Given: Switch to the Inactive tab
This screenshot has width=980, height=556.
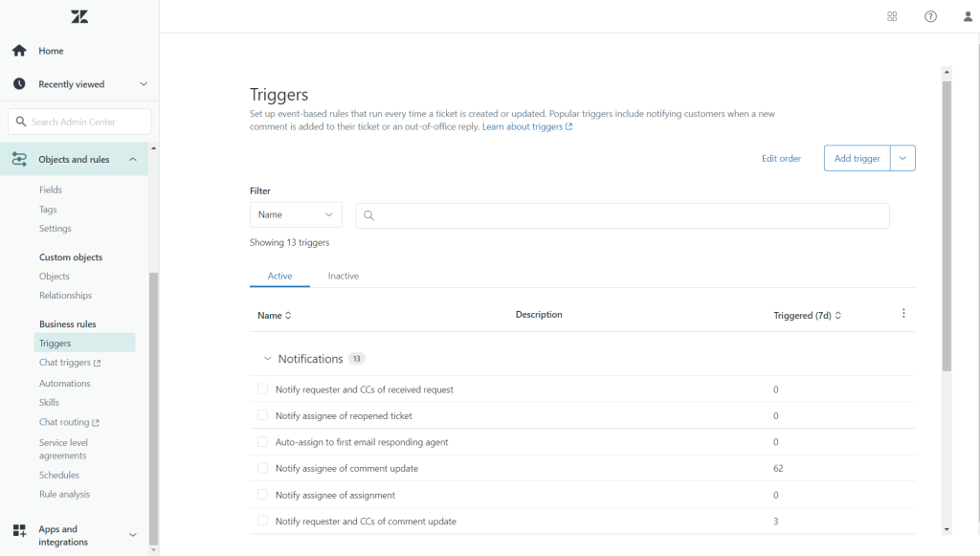Looking at the screenshot, I should pyautogui.click(x=343, y=276).
